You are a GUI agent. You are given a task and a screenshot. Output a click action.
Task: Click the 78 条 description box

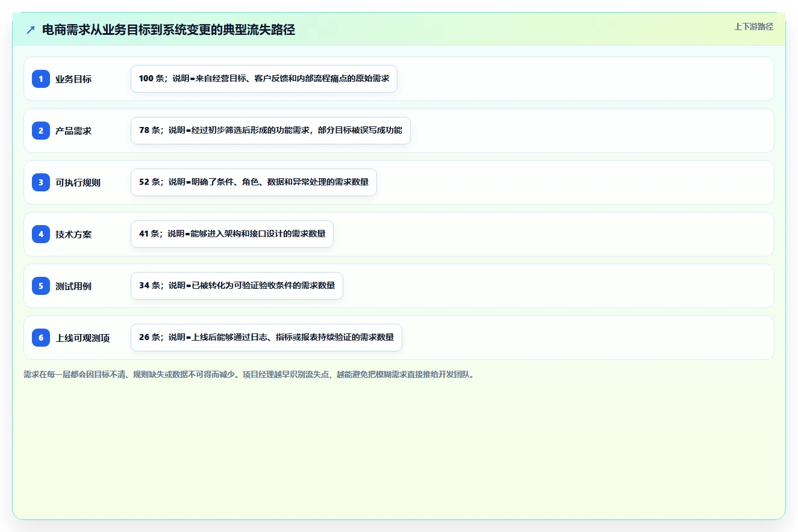(x=270, y=131)
